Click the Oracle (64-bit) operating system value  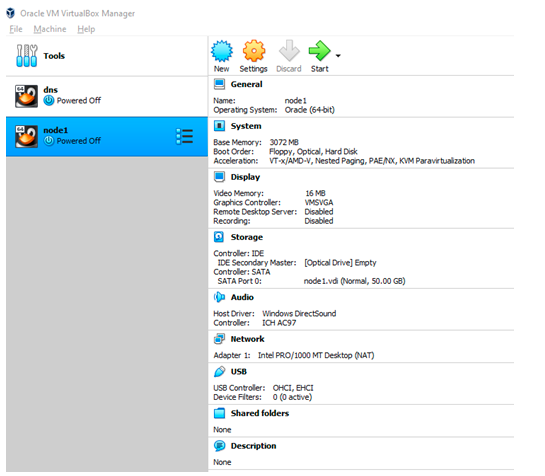[x=309, y=110]
